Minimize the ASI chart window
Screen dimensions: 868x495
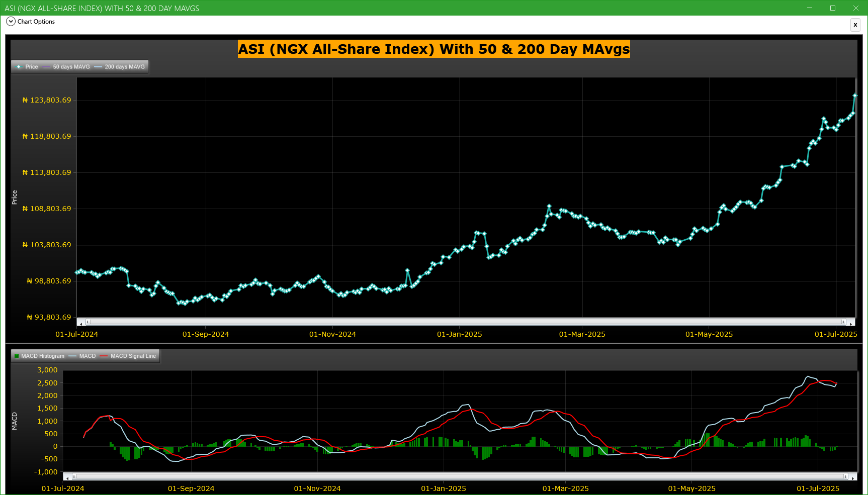point(810,8)
